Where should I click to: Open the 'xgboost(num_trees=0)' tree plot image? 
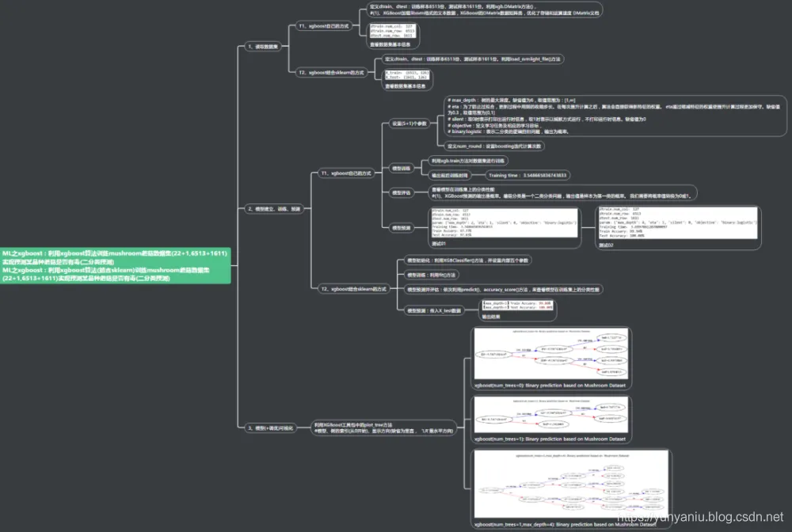click(551, 359)
